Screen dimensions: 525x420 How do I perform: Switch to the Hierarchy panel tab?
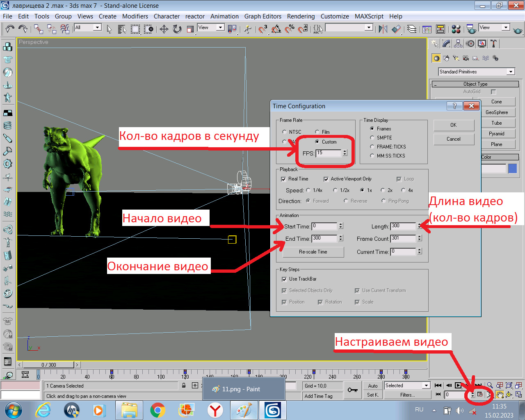click(459, 43)
